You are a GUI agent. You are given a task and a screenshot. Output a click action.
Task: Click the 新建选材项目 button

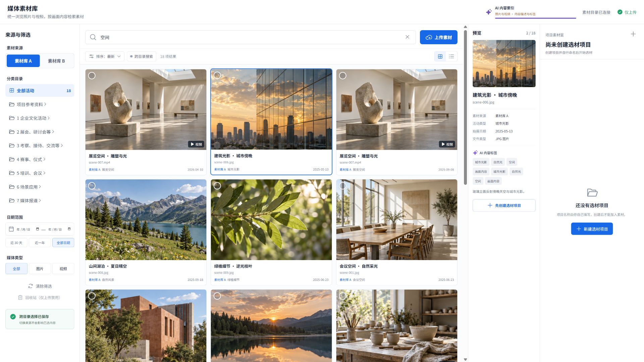click(592, 229)
